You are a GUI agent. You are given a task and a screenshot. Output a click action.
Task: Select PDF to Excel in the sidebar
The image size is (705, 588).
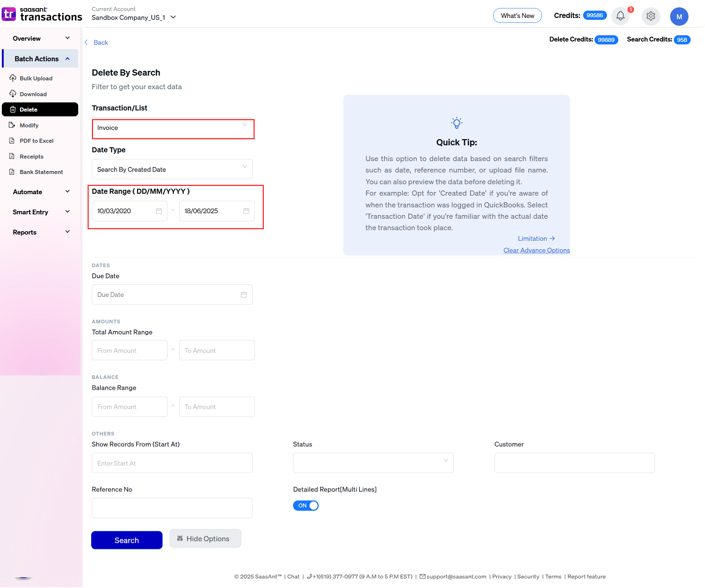[x=36, y=141]
